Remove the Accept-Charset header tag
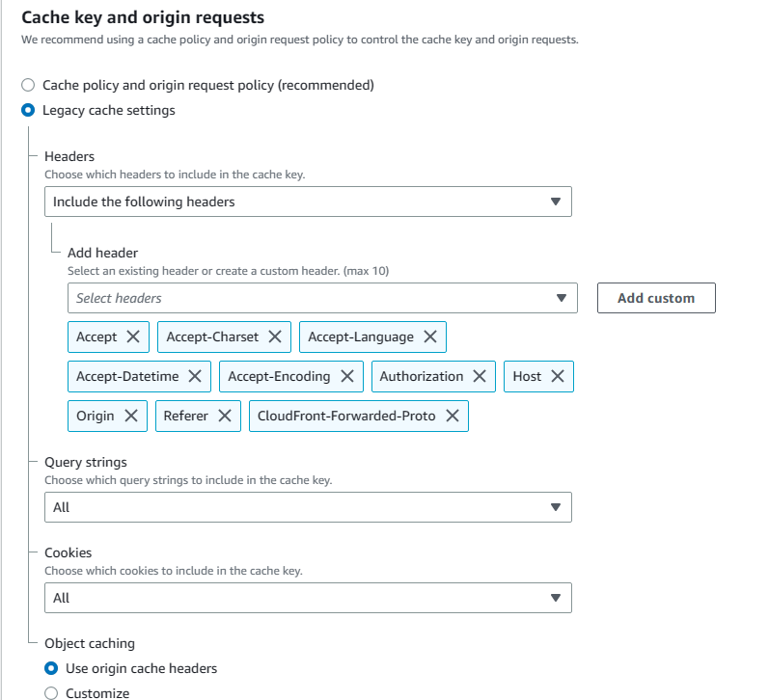The height and width of the screenshot is (700, 769). pos(275,337)
